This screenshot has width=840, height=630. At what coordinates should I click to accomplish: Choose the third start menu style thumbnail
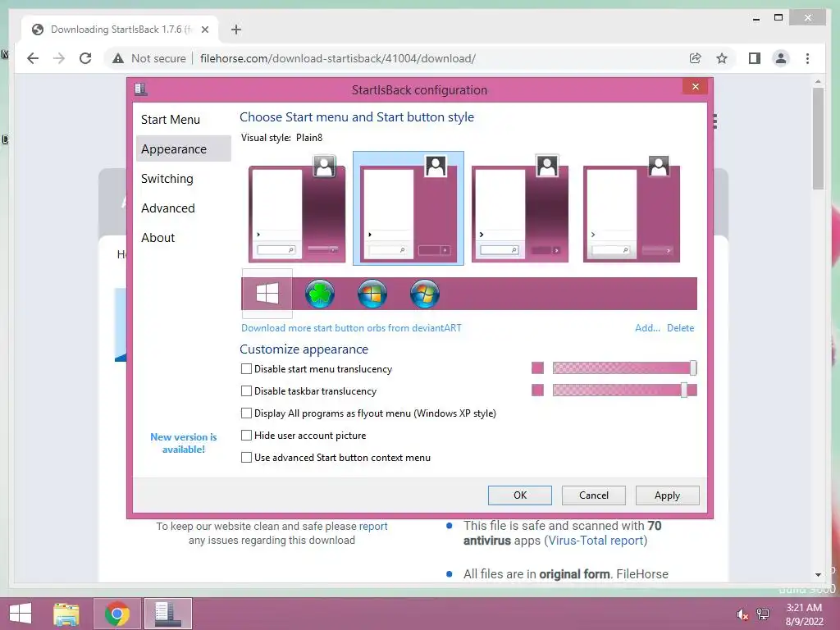[519, 208]
